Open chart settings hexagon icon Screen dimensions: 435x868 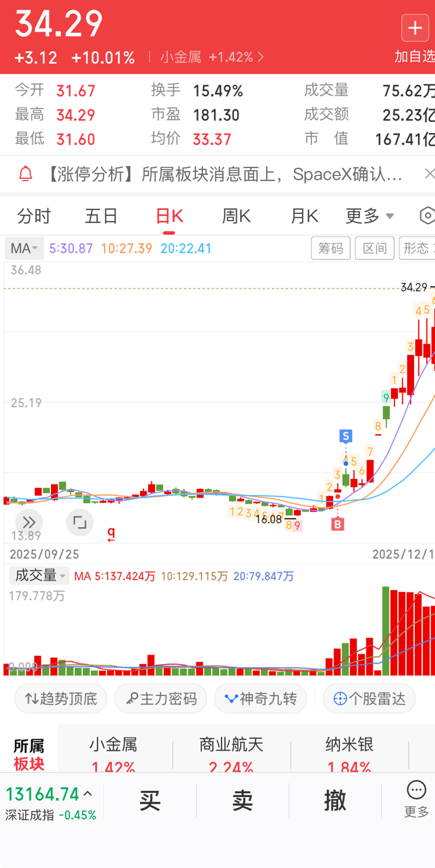[x=428, y=216]
